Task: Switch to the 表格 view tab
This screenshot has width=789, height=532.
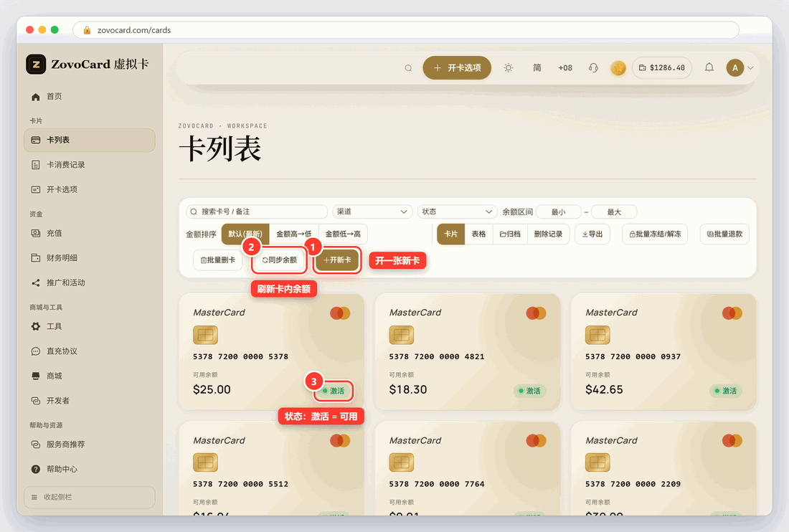Action: click(x=478, y=234)
